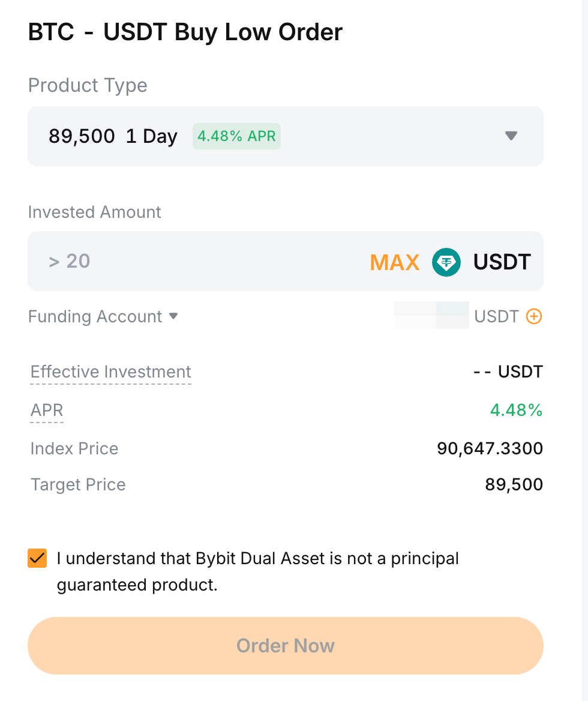Focus the Invested Amount input field

198,261
